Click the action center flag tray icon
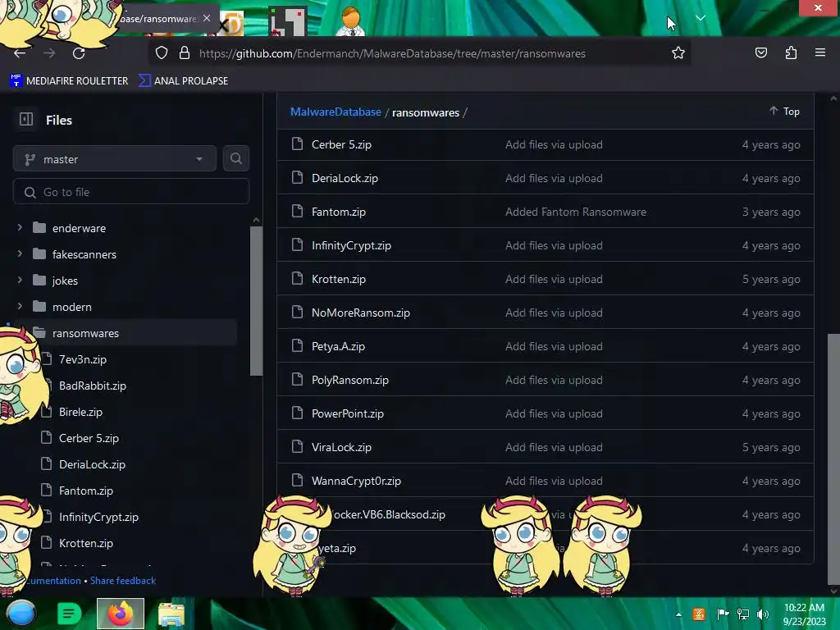The width and height of the screenshot is (840, 630). [x=723, y=614]
